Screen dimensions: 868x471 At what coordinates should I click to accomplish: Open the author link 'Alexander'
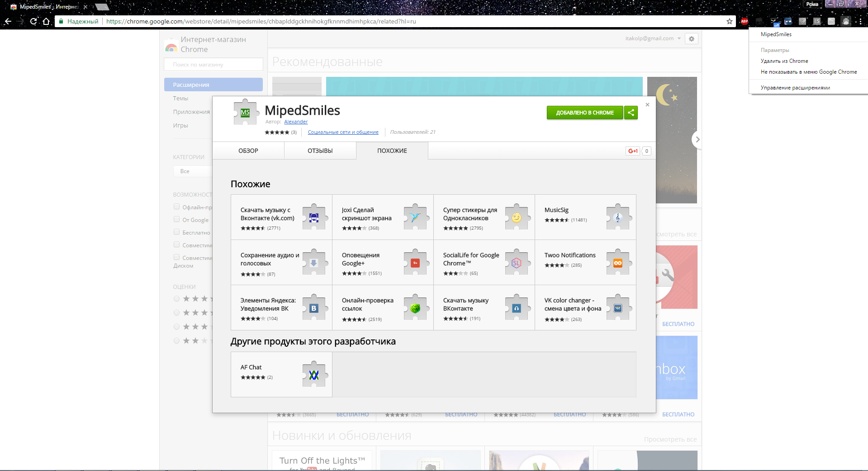click(296, 122)
